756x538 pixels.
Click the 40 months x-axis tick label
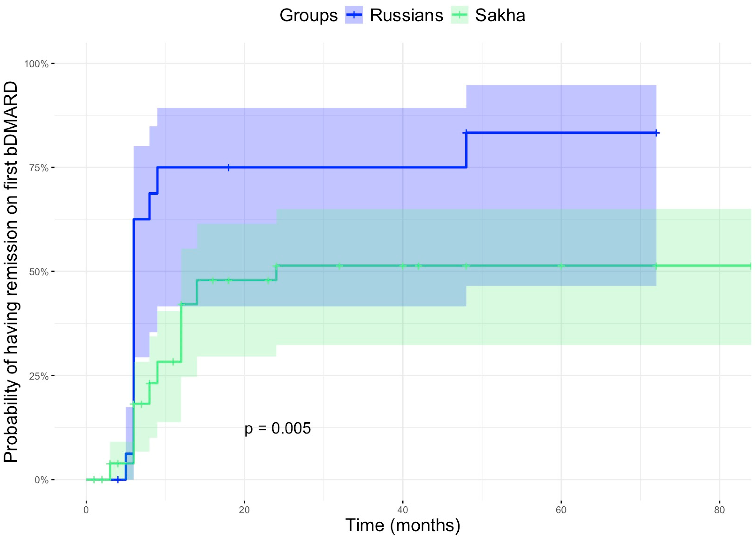[403, 510]
